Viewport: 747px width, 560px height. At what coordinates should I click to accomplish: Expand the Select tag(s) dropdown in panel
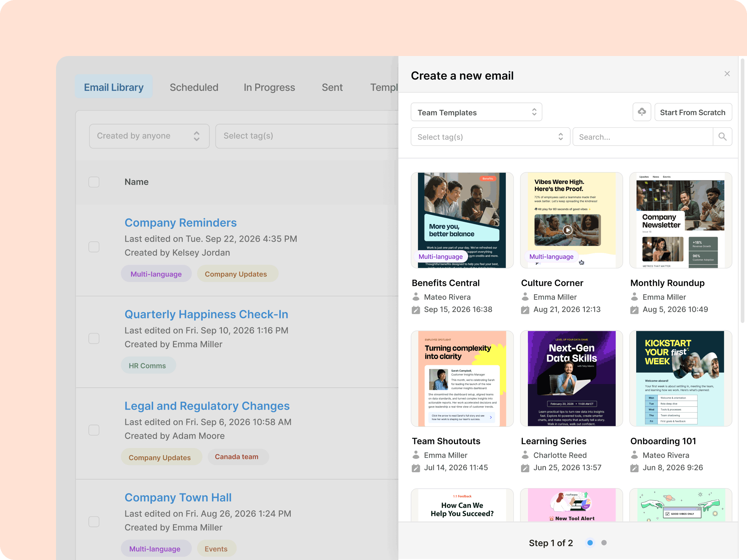click(x=490, y=137)
